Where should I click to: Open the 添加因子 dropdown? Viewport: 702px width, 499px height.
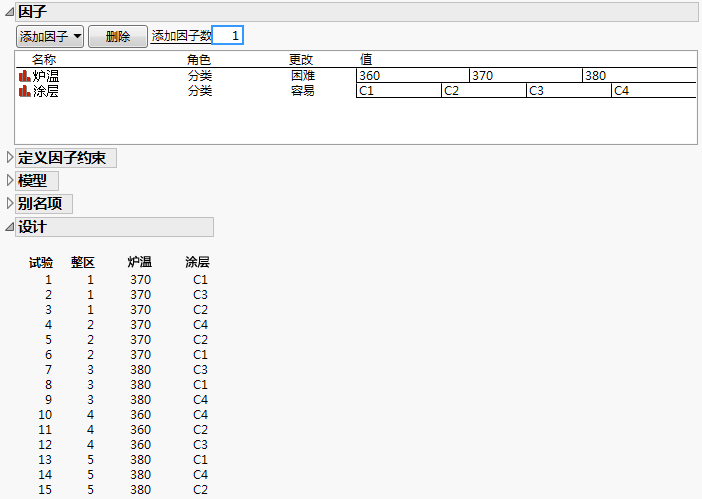click(50, 36)
